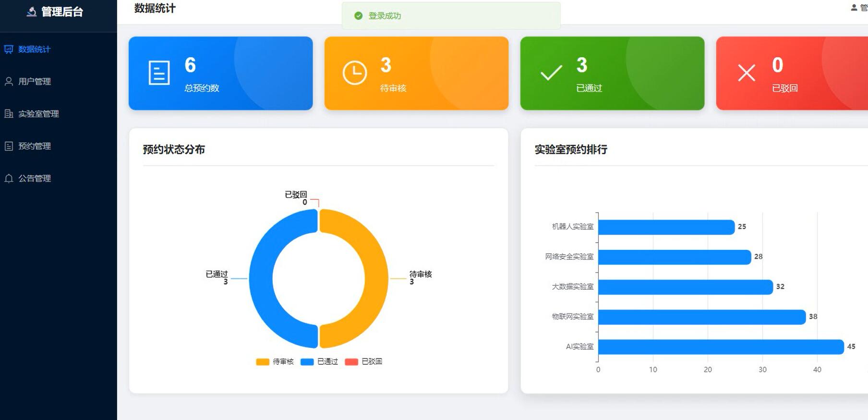Viewport: 868px width, 420px height.
Task: Click the document icon on 总预约数 card
Action: [x=159, y=73]
